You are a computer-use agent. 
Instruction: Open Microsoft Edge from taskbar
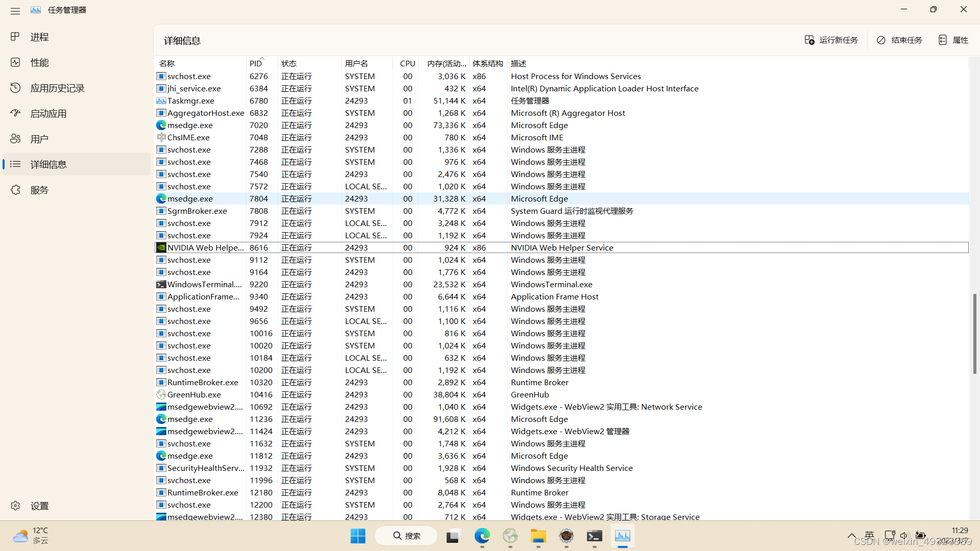click(x=482, y=536)
